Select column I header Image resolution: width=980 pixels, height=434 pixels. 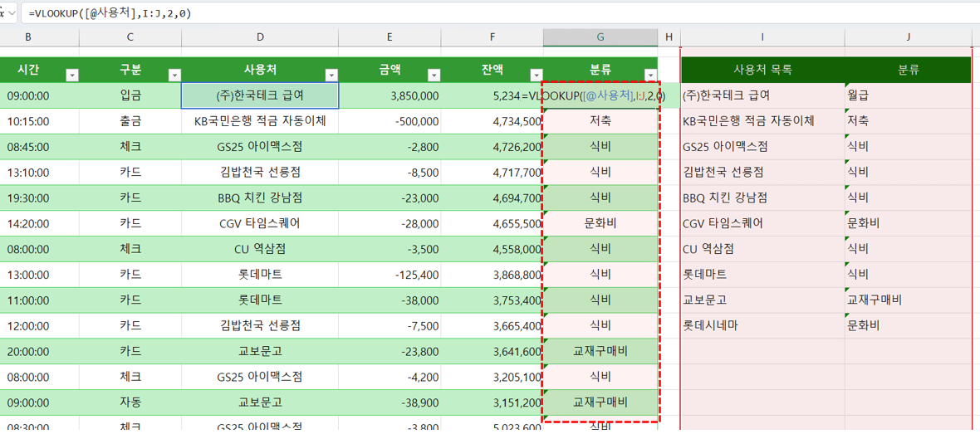pyautogui.click(x=762, y=37)
